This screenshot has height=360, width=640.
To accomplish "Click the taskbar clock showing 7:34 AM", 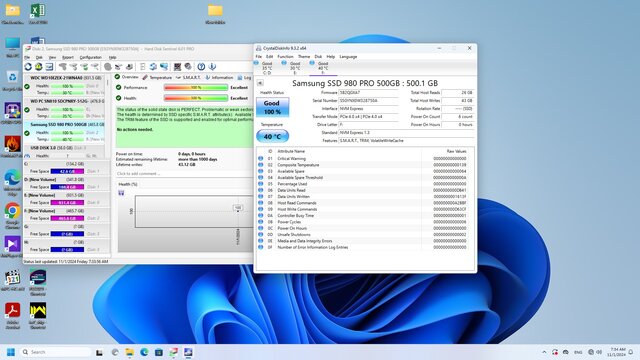I will (x=617, y=352).
